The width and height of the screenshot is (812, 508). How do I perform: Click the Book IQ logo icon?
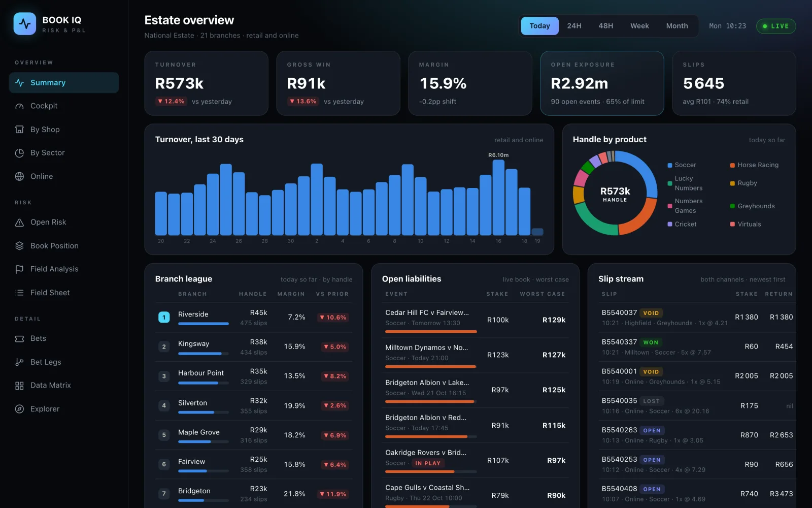click(x=24, y=24)
